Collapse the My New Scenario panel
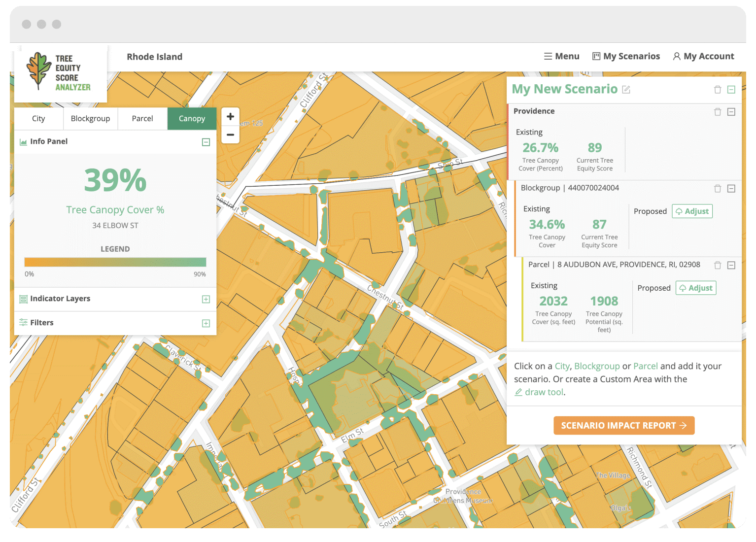 732,89
